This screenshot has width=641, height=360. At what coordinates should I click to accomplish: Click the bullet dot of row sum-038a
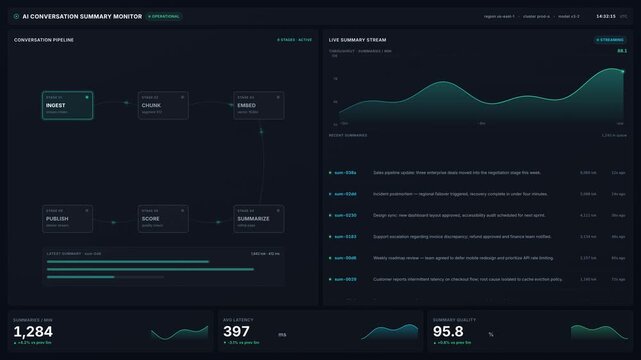(x=330, y=173)
